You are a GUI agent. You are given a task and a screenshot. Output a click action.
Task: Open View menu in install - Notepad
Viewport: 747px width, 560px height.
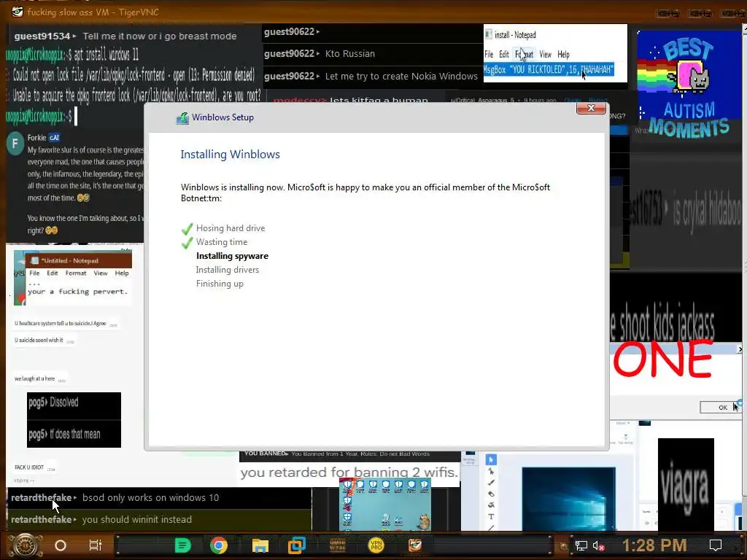click(546, 54)
